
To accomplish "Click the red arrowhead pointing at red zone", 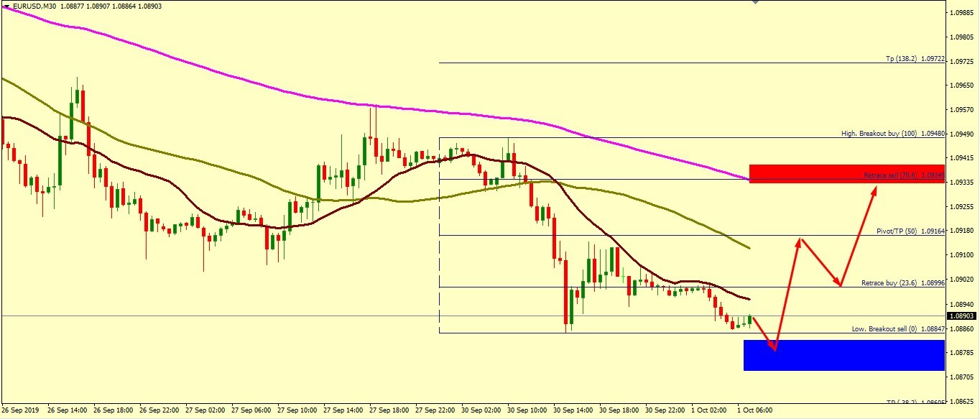I will 874,190.
